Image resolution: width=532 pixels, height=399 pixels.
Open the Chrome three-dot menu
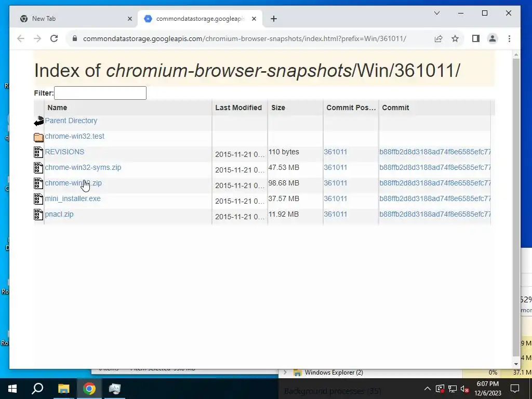(509, 38)
